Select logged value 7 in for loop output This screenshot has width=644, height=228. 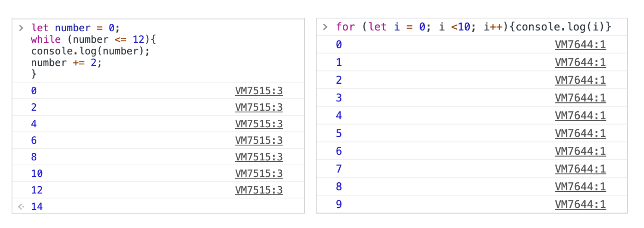pos(339,169)
